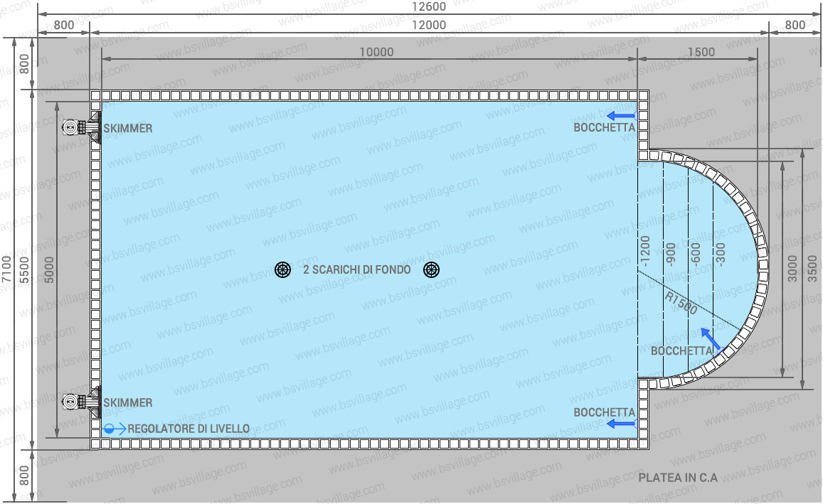Click the diagonal blue arrow in semicircular steps
Image resolution: width=823 pixels, height=504 pixels.
[710, 339]
